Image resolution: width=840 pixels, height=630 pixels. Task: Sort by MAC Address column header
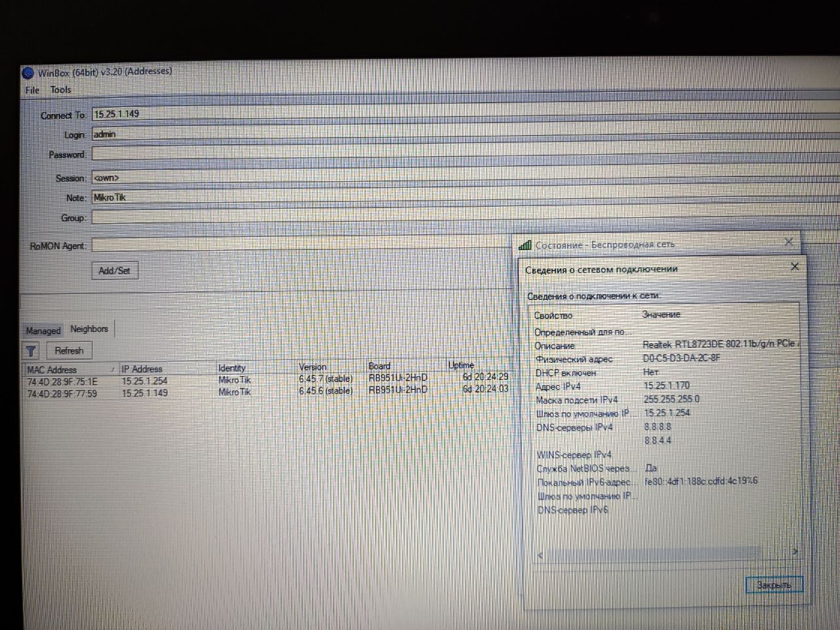(71, 369)
